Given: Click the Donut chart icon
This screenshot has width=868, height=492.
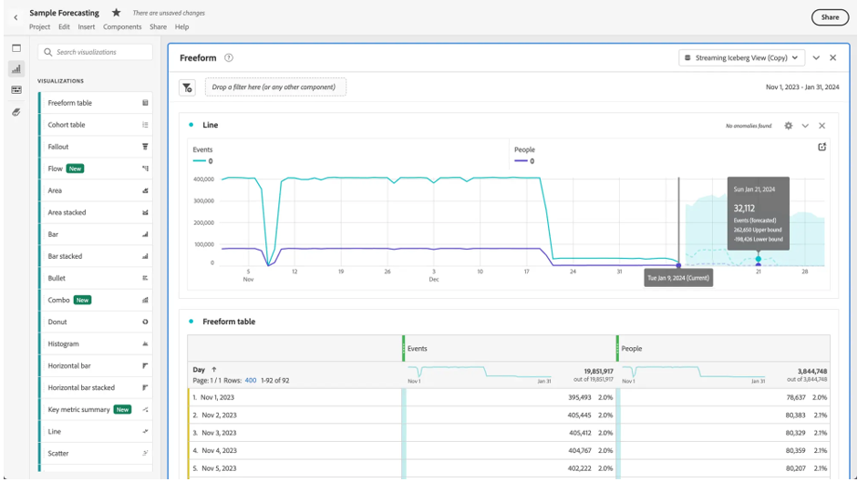Looking at the screenshot, I should tap(145, 322).
